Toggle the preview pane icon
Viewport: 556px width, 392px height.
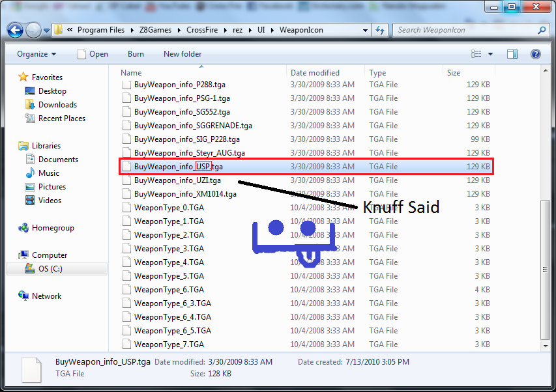coord(512,54)
